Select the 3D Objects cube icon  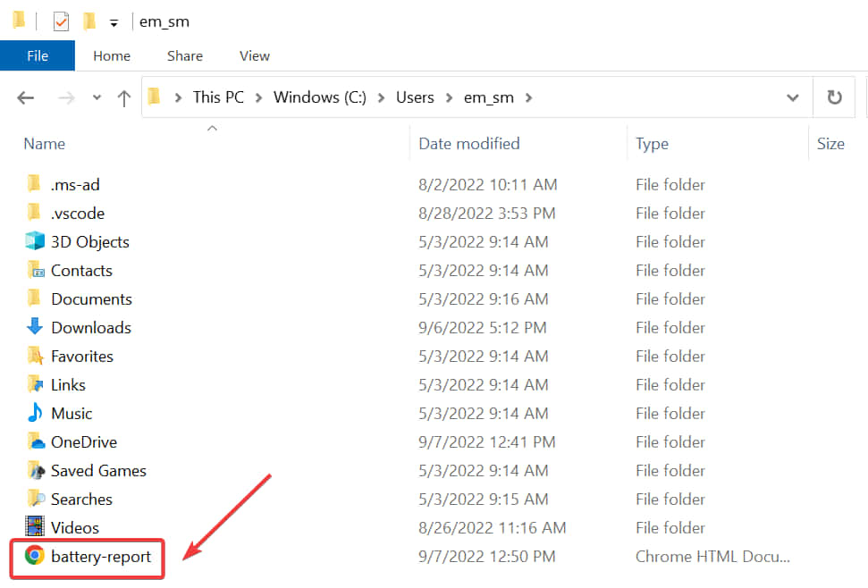[x=35, y=240]
